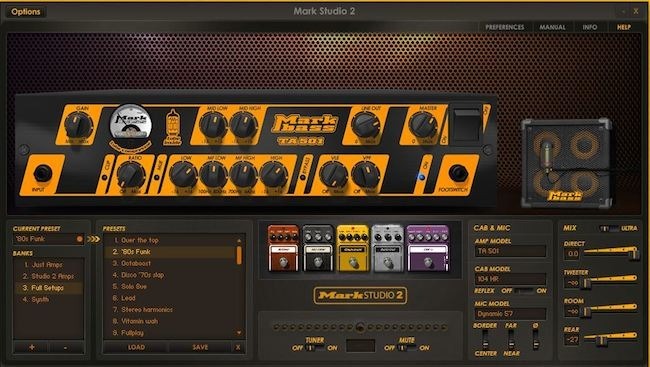The height and width of the screenshot is (367, 650).
Task: Toggle the blue ON LED
Action: 422,177
